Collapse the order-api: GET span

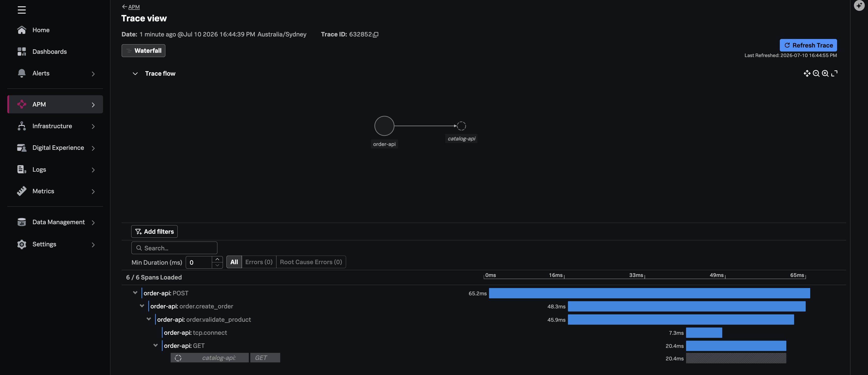(155, 345)
